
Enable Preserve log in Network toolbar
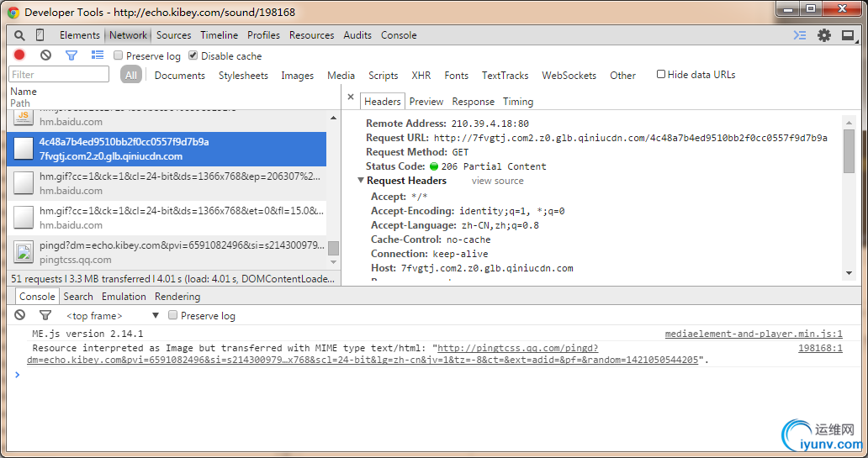coord(119,56)
